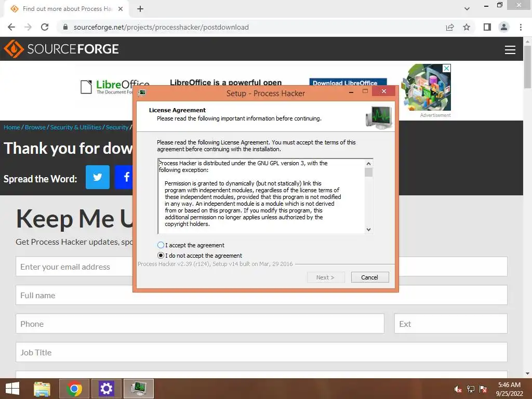Image resolution: width=532 pixels, height=399 pixels.
Task: Click the Process Hacker monitor image in the setup header
Action: [379, 117]
